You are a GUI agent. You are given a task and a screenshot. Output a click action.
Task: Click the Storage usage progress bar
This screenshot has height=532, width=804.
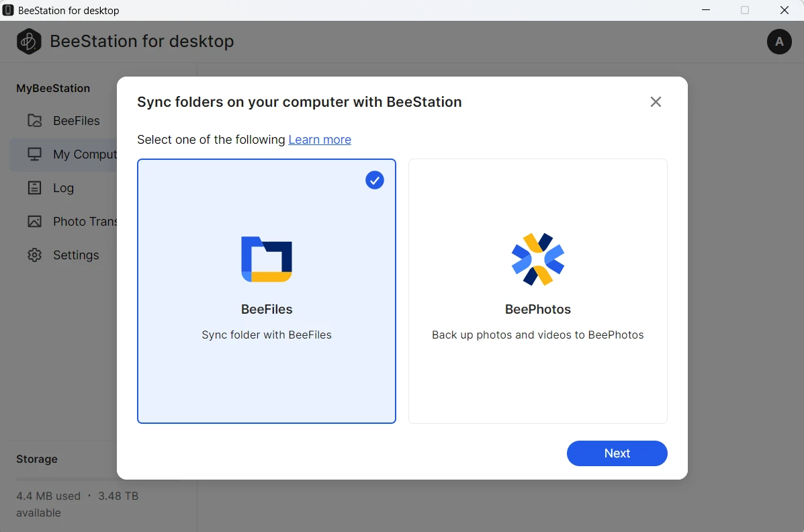(64, 479)
